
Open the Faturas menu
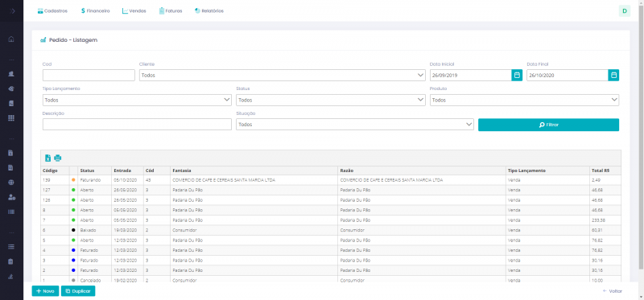pos(171,11)
